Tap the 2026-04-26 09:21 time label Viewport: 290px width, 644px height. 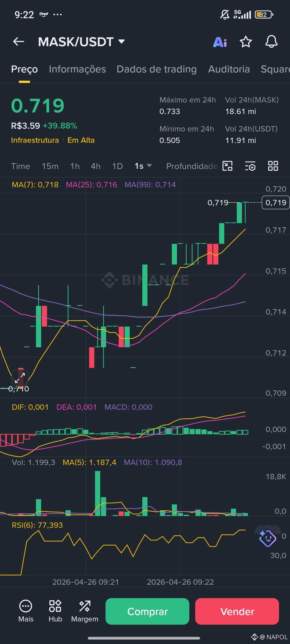pyautogui.click(x=85, y=582)
